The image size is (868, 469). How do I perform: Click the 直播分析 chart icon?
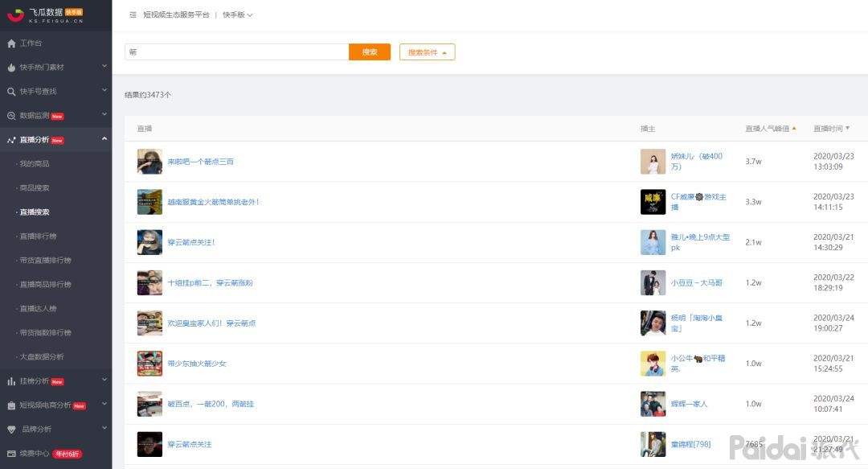[11, 140]
